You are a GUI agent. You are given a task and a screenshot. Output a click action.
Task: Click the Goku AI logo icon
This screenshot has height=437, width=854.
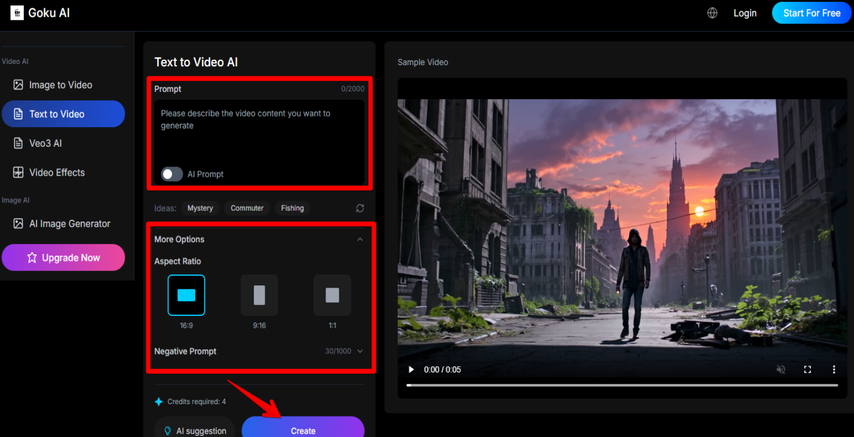(x=16, y=13)
